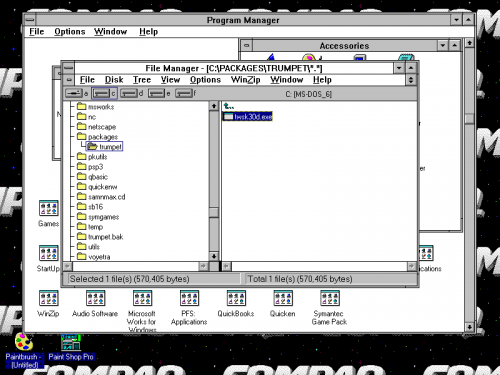Screen dimensions: 500x375
Task: Open Program Manager's Options menu
Action: (x=70, y=32)
